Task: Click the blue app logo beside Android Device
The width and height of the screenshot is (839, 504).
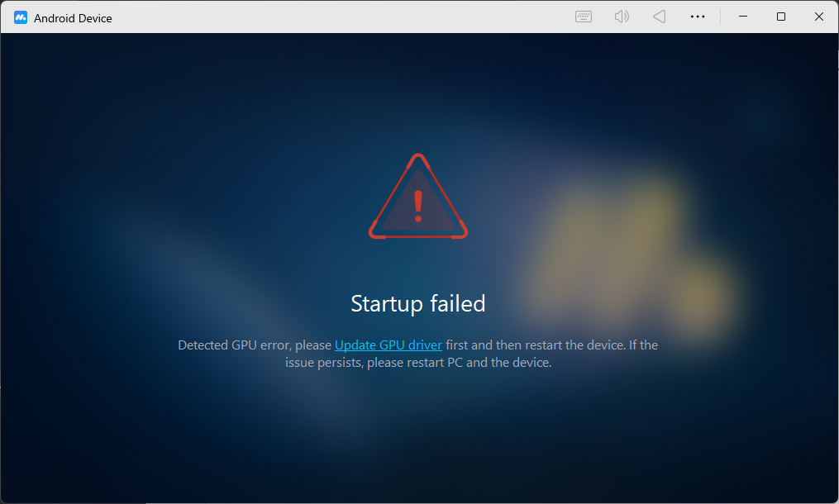Action: coord(21,17)
